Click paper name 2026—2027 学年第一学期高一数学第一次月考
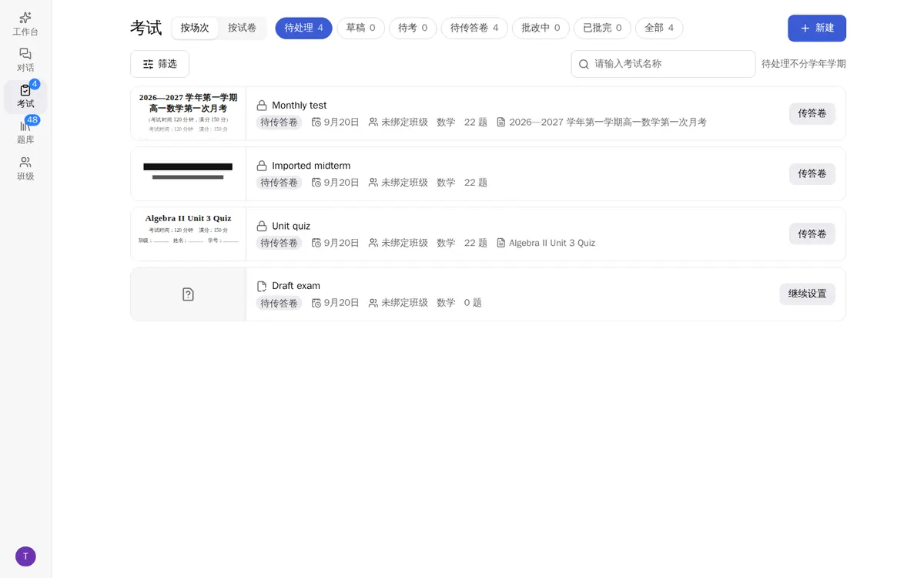 coord(608,122)
